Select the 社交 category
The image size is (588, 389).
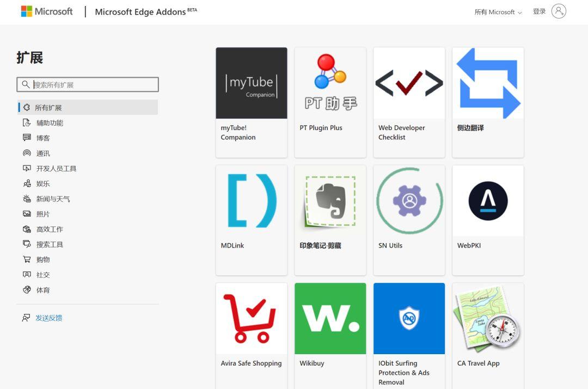click(x=43, y=275)
